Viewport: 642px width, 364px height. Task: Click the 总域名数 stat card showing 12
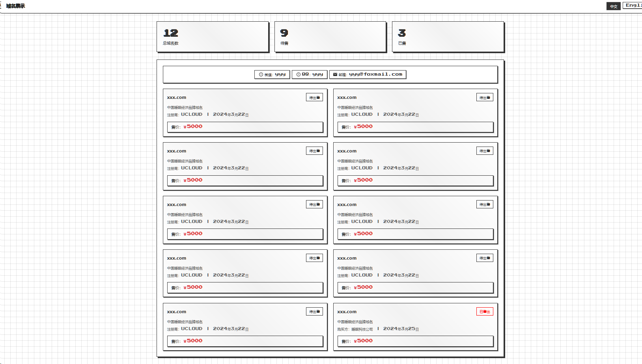pyautogui.click(x=213, y=37)
